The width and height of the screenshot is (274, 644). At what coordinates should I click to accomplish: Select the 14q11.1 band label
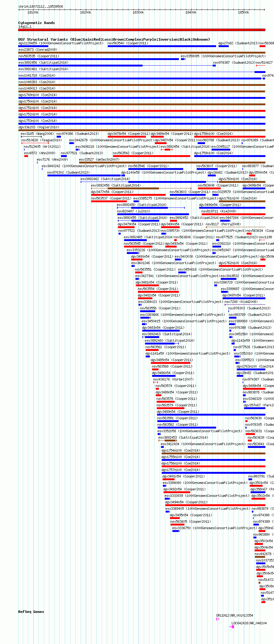coord(25,26)
